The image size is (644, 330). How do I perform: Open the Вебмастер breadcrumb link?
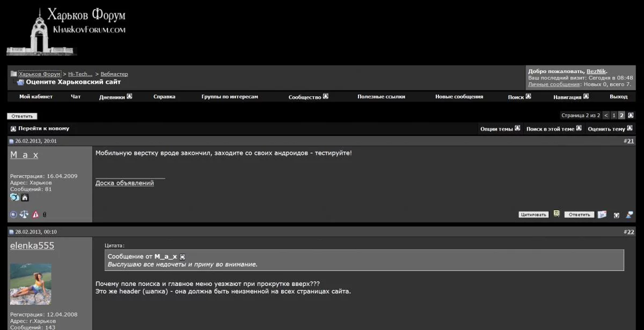coord(114,74)
